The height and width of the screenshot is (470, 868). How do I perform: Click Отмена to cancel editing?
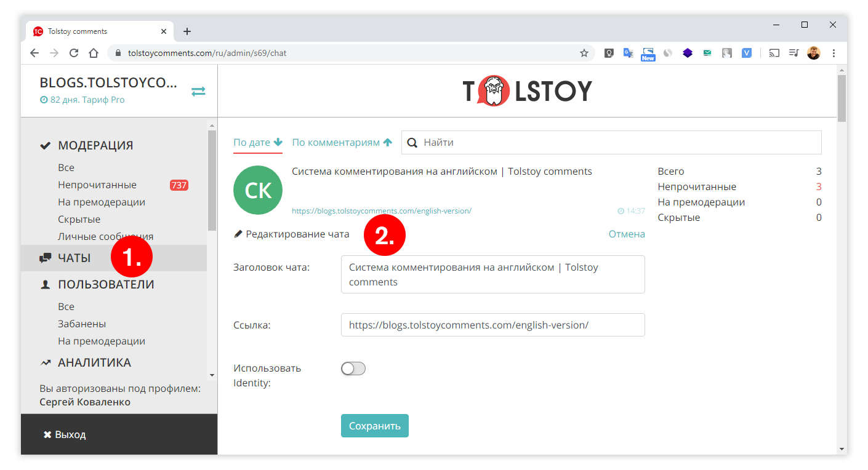[627, 234]
